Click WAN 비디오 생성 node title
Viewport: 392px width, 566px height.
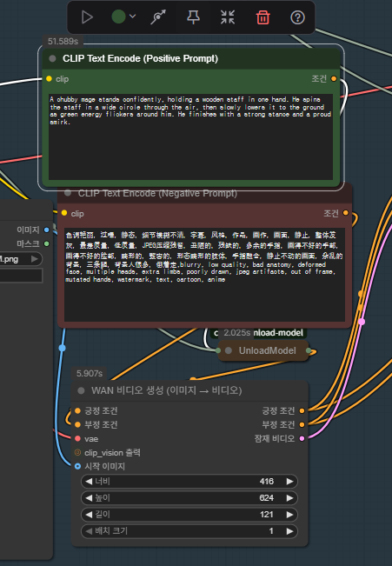click(x=166, y=390)
